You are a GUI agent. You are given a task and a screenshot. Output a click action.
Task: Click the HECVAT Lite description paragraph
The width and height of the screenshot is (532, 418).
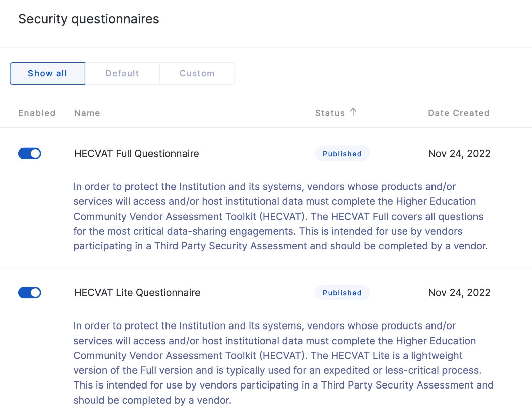click(281, 363)
